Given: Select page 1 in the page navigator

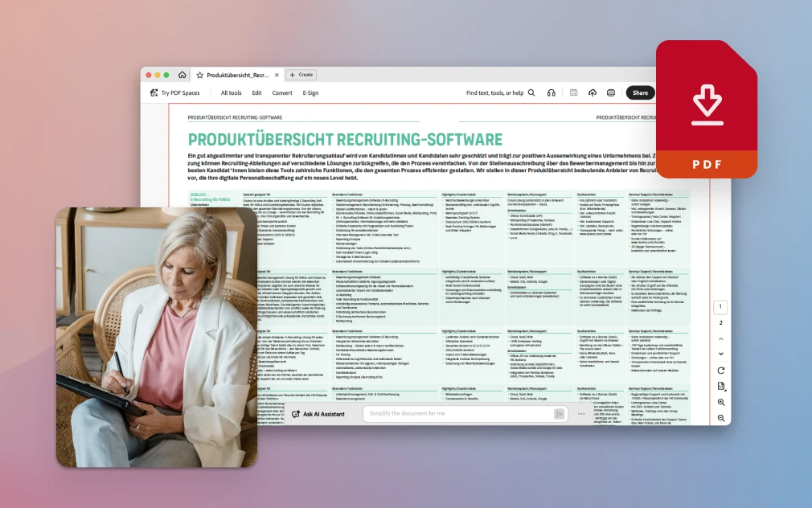Looking at the screenshot, I should [x=720, y=306].
